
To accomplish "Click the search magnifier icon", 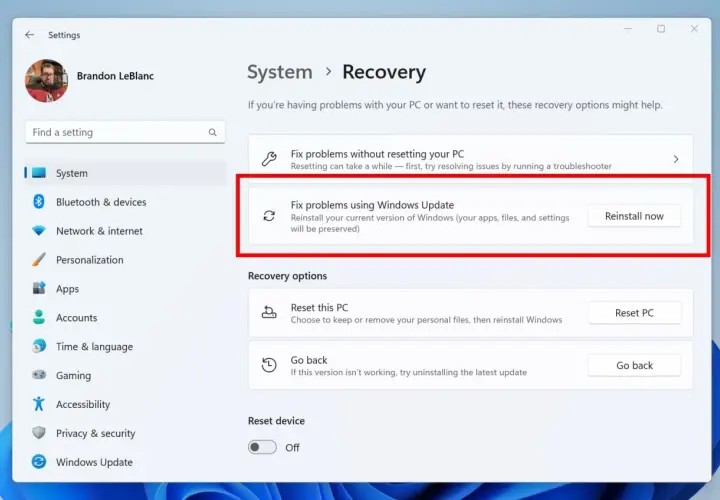I will point(212,132).
